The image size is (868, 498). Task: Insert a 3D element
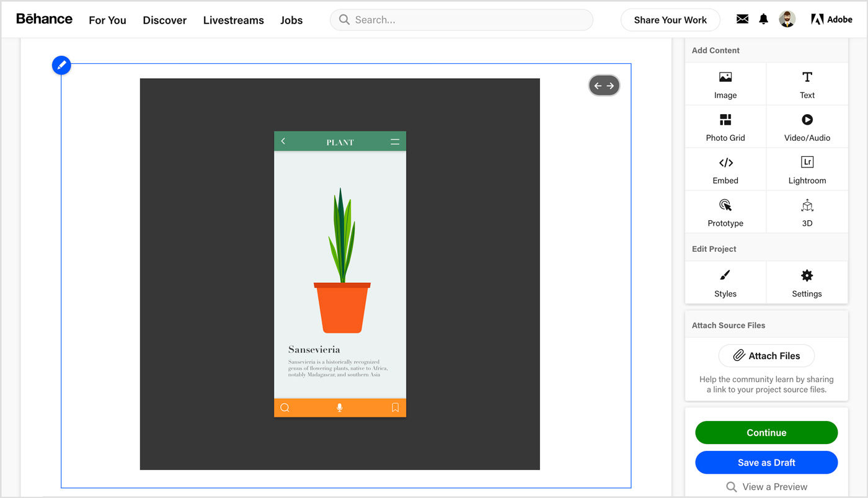[x=807, y=211]
